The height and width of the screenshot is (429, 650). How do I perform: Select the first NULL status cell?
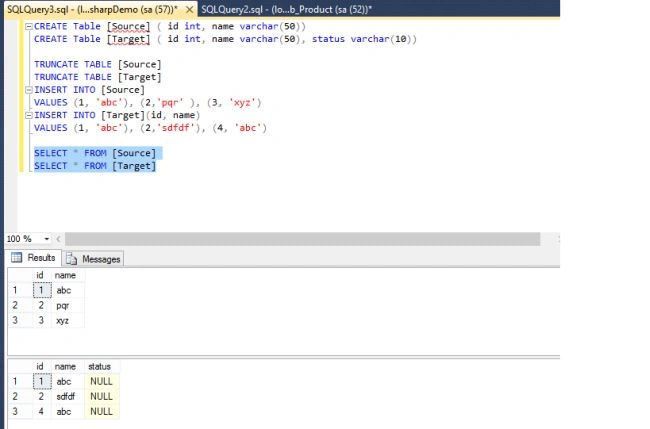102,381
